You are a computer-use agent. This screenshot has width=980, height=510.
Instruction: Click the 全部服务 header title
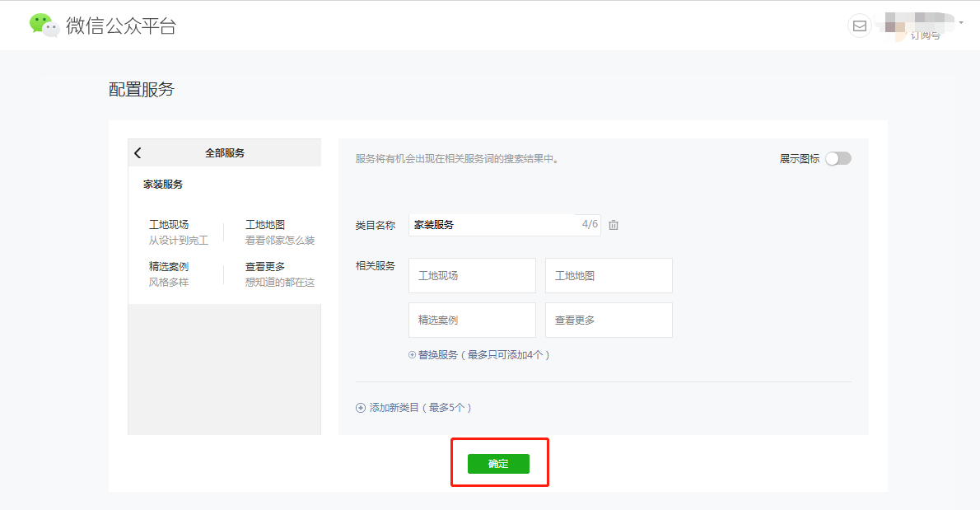point(225,153)
